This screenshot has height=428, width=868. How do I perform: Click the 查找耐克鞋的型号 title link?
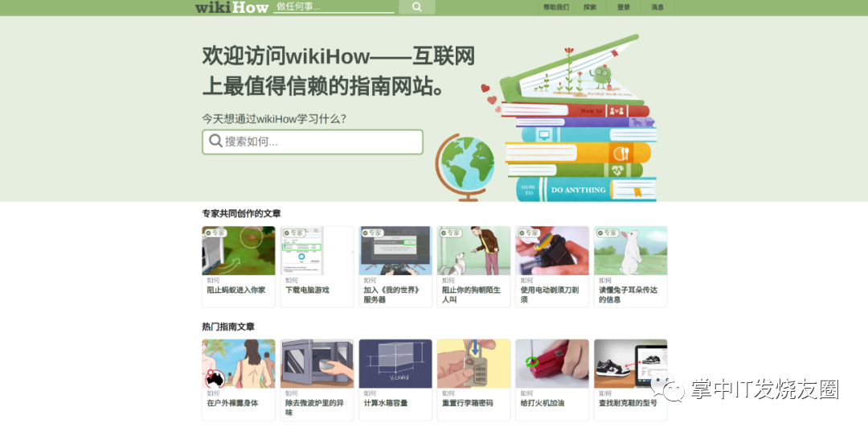[628, 403]
